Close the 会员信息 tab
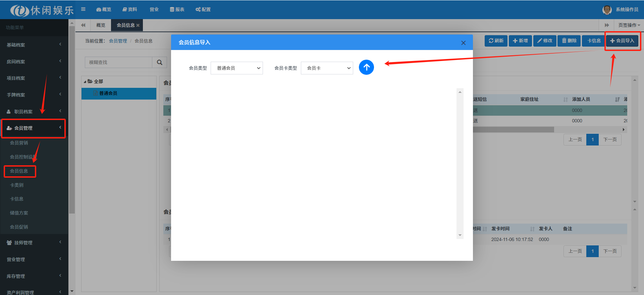The width and height of the screenshot is (644, 295). point(138,25)
